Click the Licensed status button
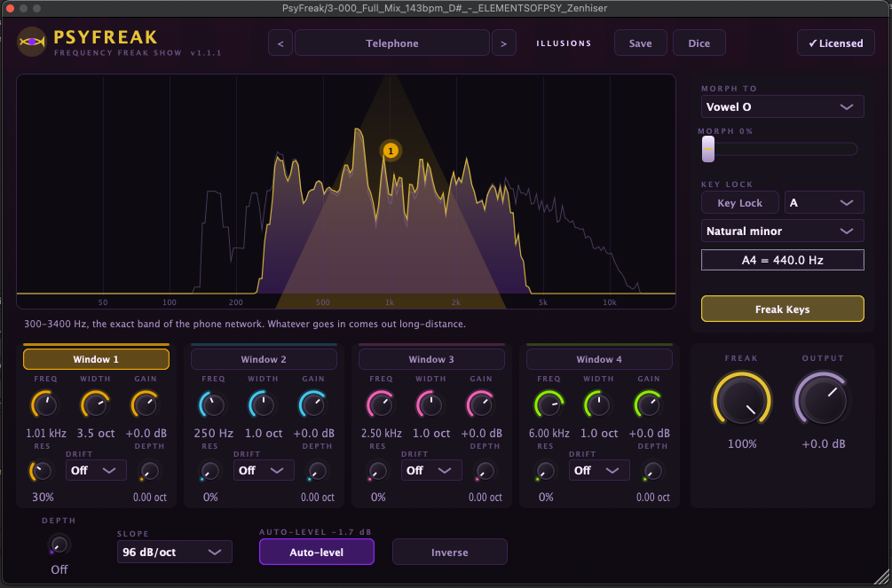892x588 pixels. [836, 43]
